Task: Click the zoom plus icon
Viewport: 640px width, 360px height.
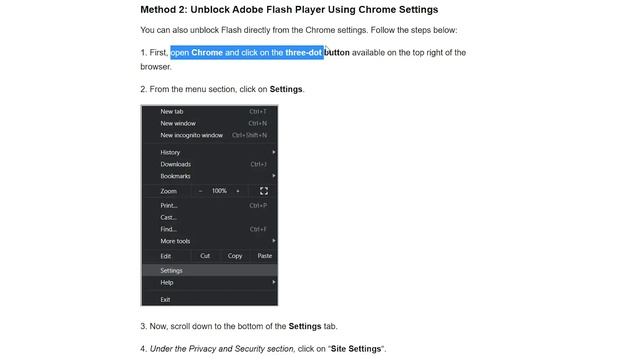Action: tap(238, 191)
